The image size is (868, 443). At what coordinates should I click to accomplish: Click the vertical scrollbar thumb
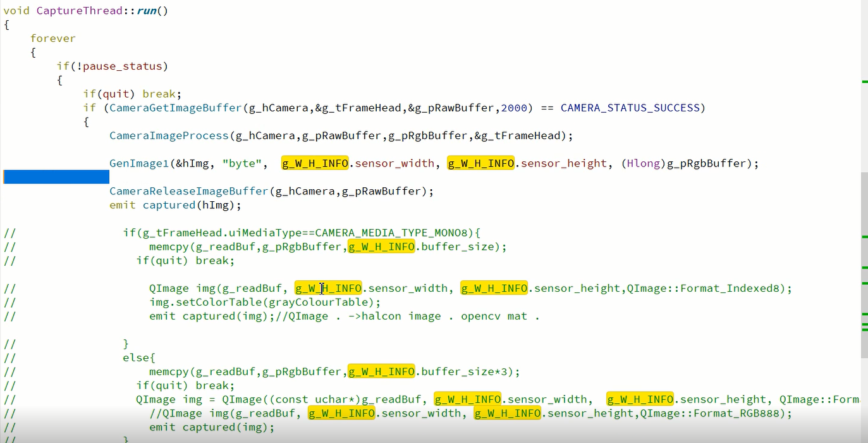click(864, 265)
